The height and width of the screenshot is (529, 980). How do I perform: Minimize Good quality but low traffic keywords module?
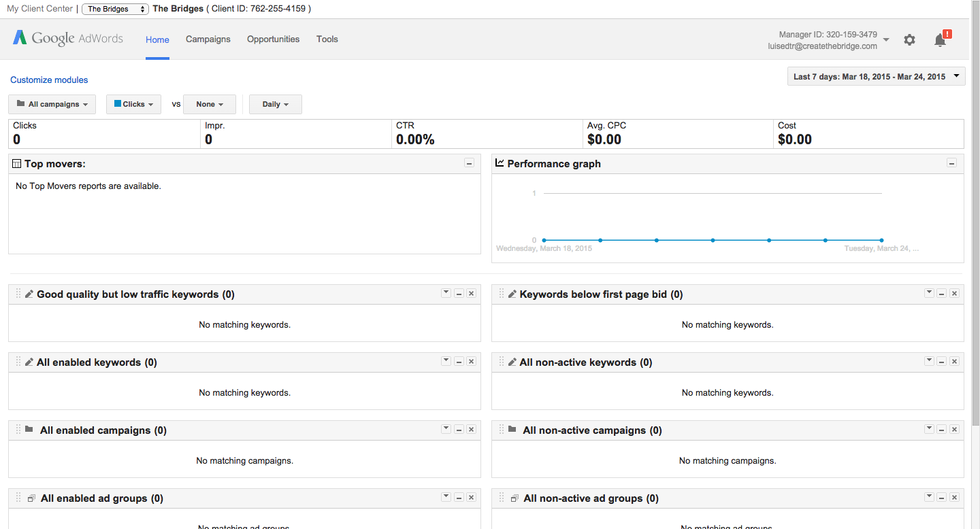click(x=459, y=293)
